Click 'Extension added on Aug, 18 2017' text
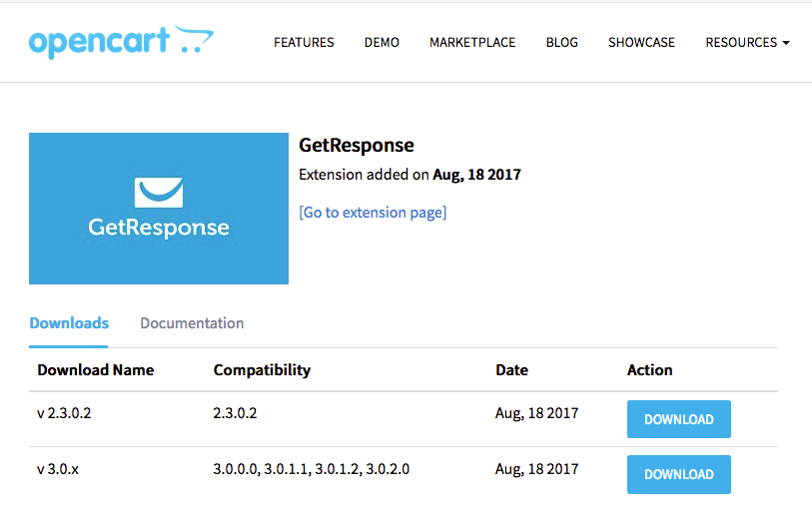This screenshot has width=812, height=517. 410,175
